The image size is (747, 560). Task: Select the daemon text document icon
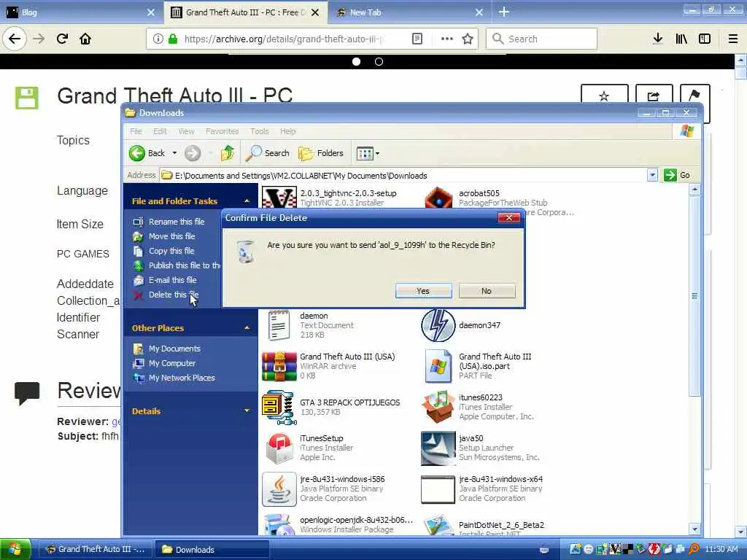(279, 325)
